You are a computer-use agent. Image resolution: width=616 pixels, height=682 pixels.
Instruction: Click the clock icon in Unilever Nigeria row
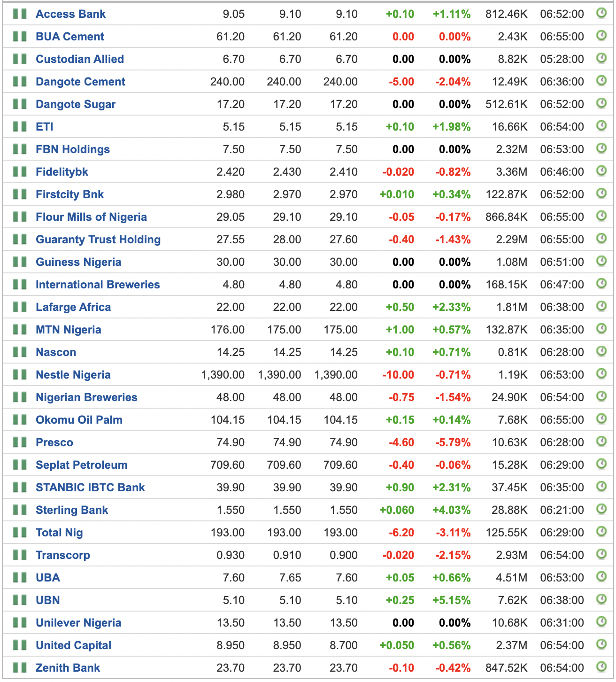click(601, 622)
